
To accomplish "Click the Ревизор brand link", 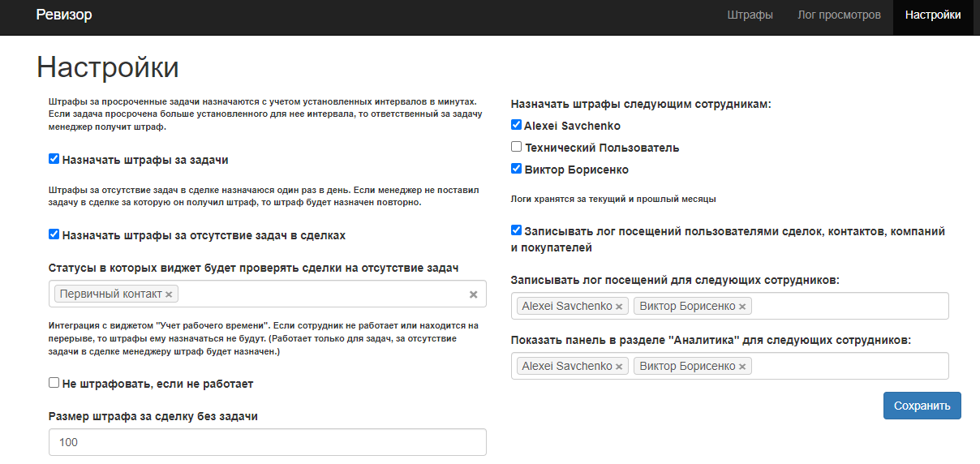I will point(64,15).
